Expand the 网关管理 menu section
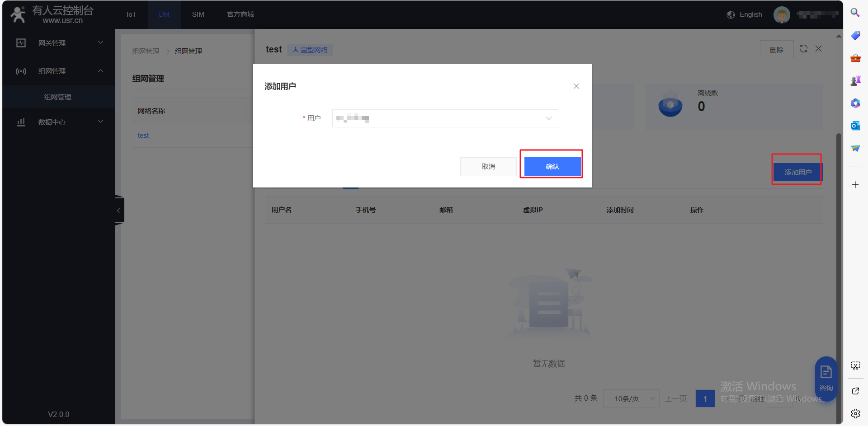The image size is (868, 426). coord(59,43)
